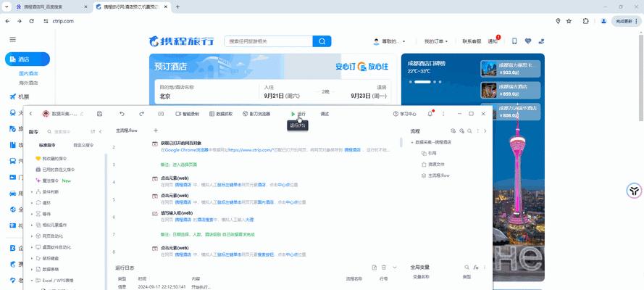The height and width of the screenshot is (290, 644).
Task: Select the green note 备注: 进入选择页面
Action: 179,165
